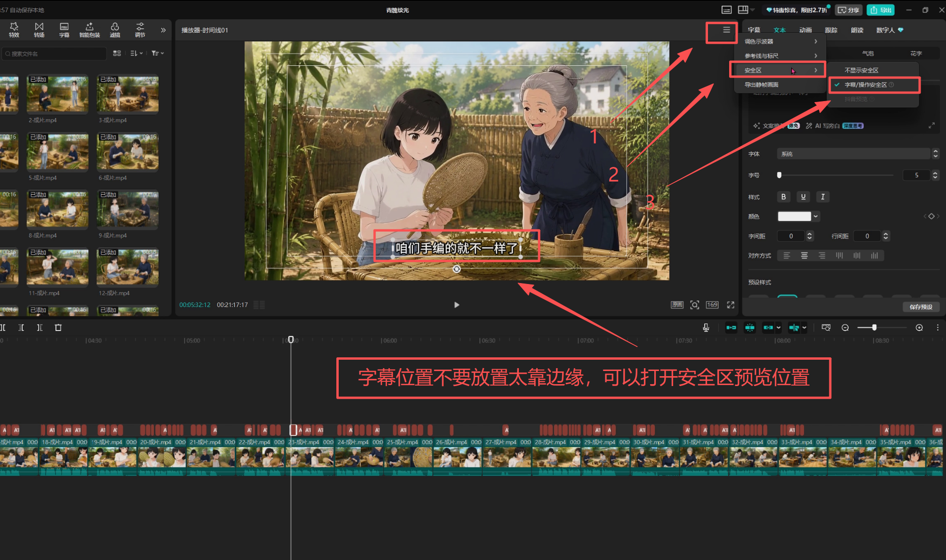Viewport: 946px width, 560px height.
Task: Open the 16:9 aspect ratio selector
Action: [712, 305]
